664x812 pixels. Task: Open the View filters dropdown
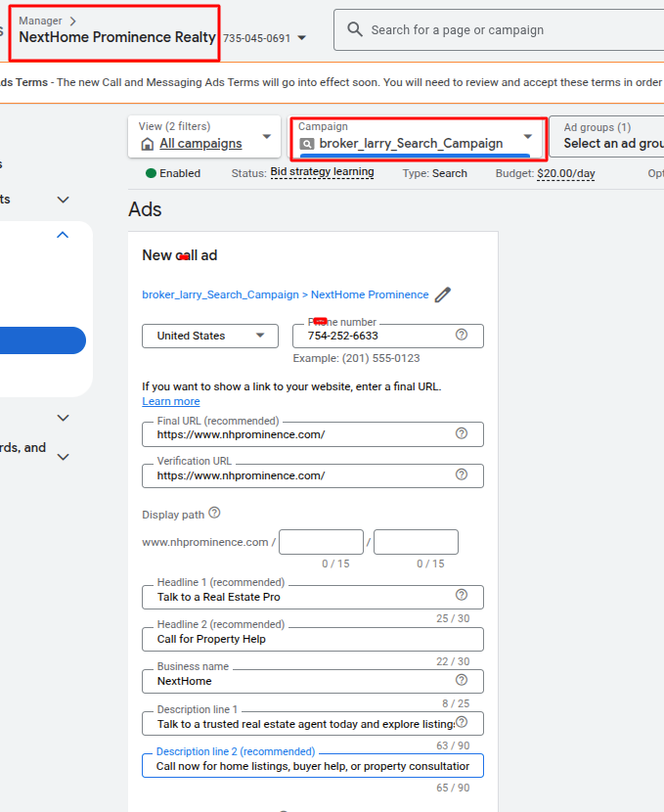coord(204,137)
